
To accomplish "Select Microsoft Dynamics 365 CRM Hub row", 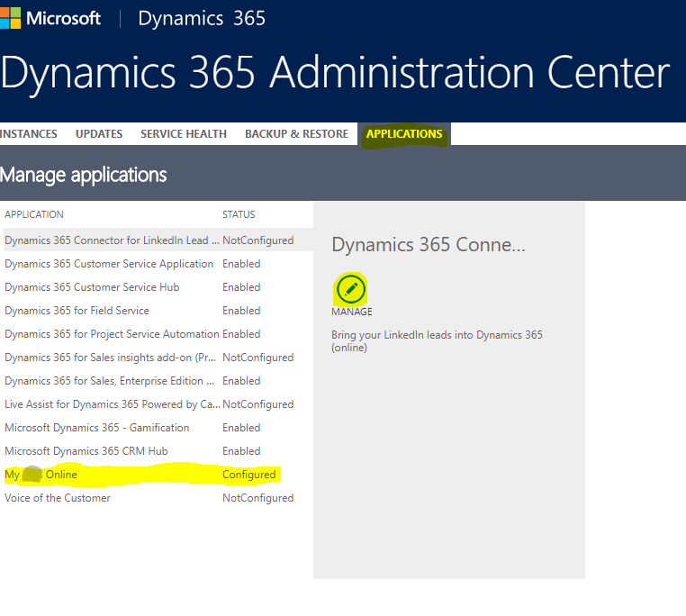I will pyautogui.click(x=158, y=451).
